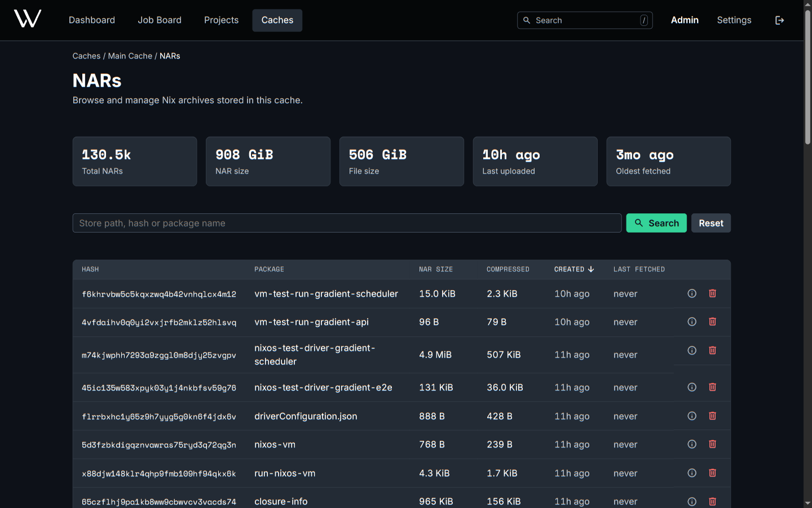Click the magnifier icon in the header search
812x508 pixels.
click(x=527, y=20)
